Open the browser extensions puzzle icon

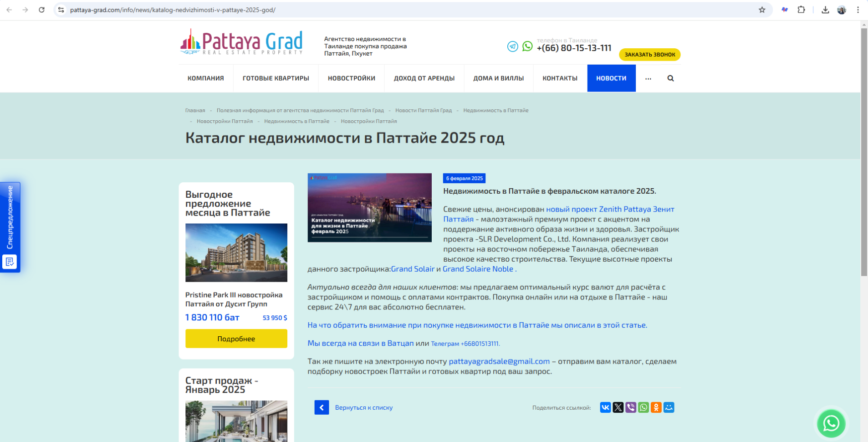coord(801,10)
